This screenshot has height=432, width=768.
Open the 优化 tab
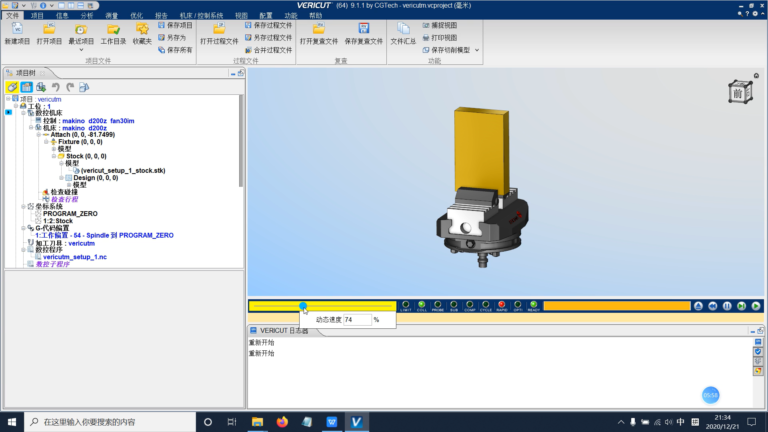pyautogui.click(x=137, y=16)
